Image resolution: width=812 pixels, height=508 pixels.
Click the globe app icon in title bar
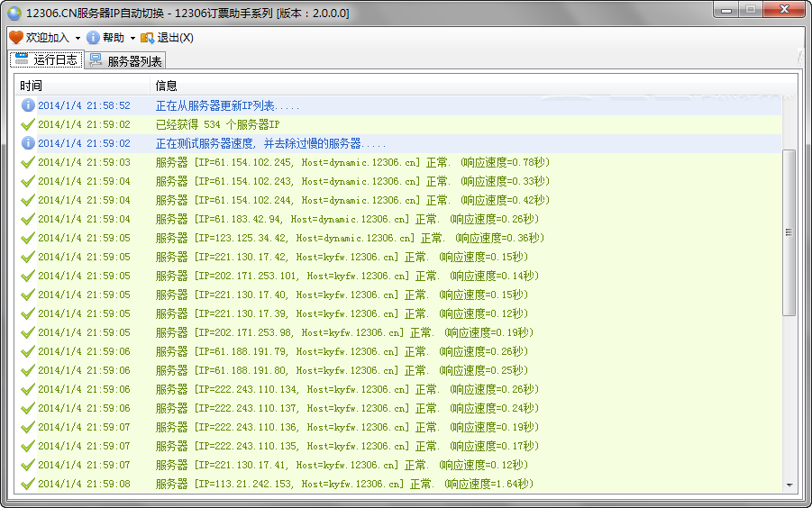pyautogui.click(x=14, y=13)
